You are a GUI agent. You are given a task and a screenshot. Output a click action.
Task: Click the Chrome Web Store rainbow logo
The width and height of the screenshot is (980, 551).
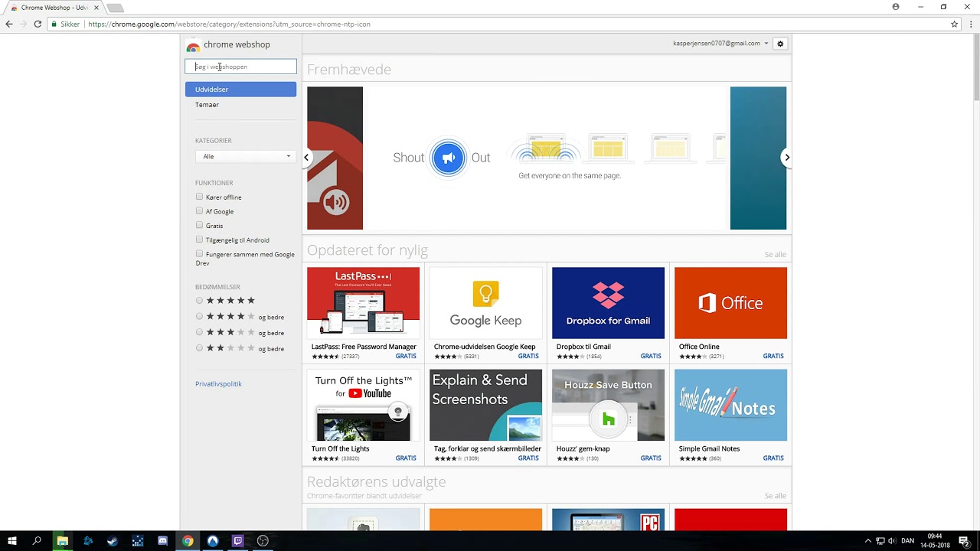pyautogui.click(x=193, y=46)
